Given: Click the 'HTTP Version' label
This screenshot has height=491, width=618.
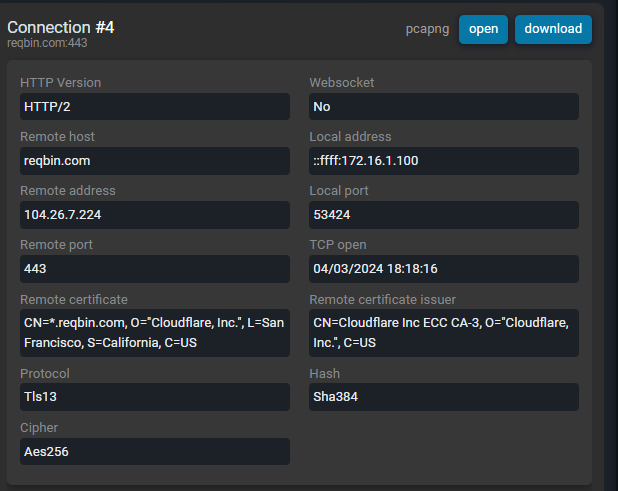Looking at the screenshot, I should point(60,83).
